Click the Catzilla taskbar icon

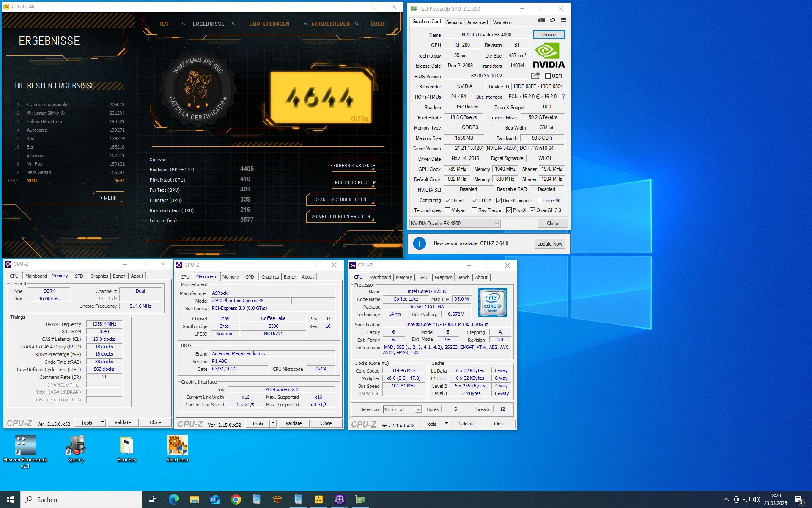point(319,500)
